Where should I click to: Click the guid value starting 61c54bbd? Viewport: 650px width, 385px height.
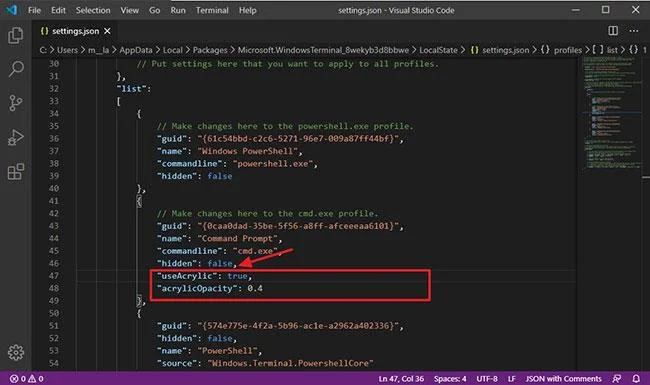[298, 138]
